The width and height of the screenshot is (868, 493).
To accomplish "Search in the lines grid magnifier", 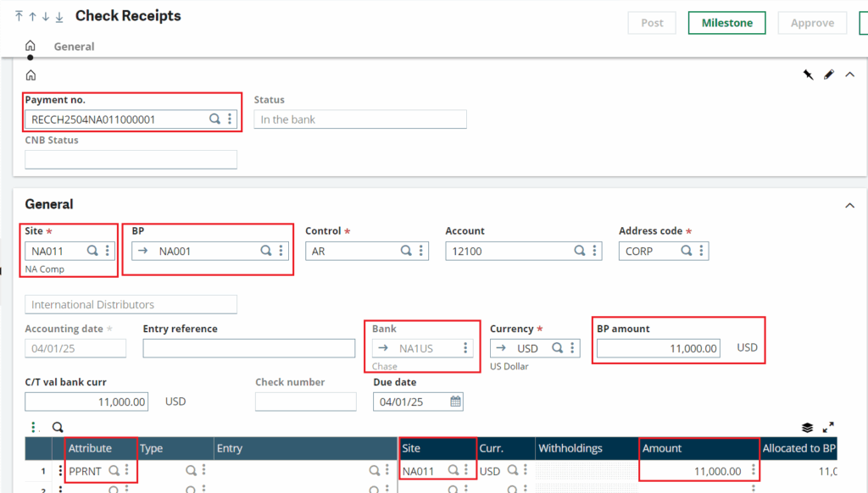I will click(58, 427).
